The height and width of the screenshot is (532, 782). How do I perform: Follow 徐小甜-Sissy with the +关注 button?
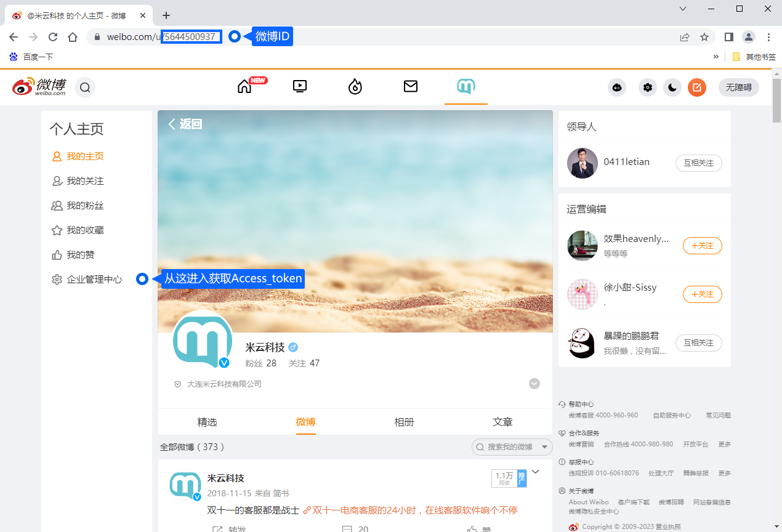[x=703, y=294]
